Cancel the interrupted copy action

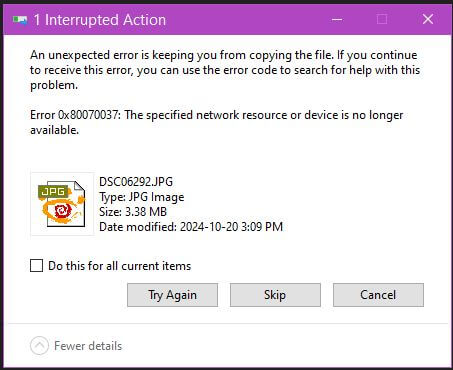tap(378, 295)
